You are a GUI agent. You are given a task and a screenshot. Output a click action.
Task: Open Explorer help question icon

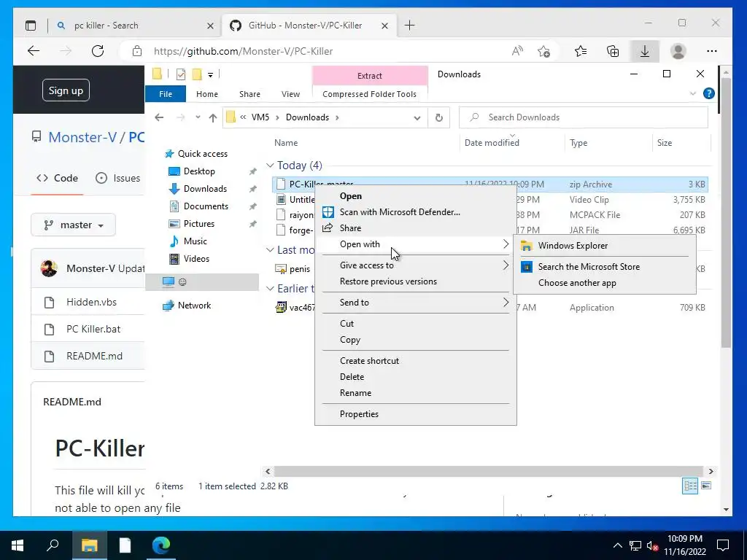click(709, 94)
